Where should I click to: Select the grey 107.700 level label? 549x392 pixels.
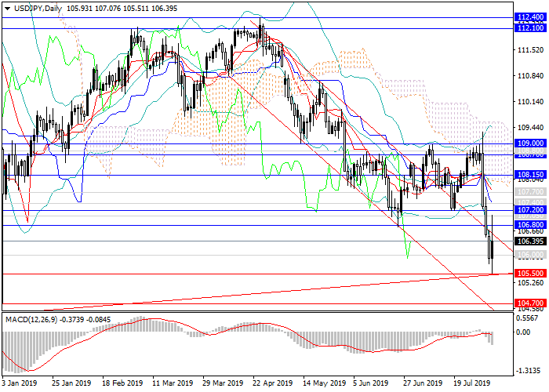[530, 191]
